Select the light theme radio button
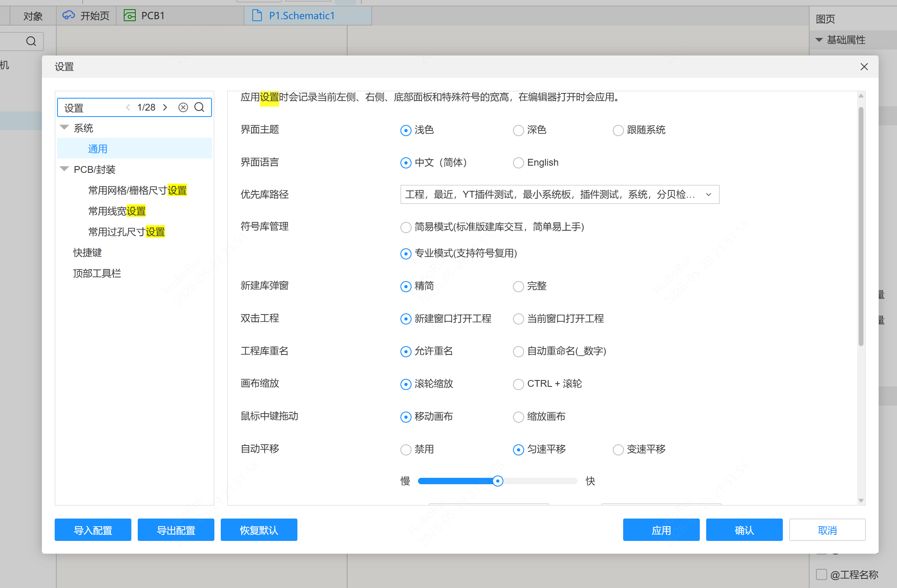Screen dimensions: 897x588 click(x=406, y=131)
